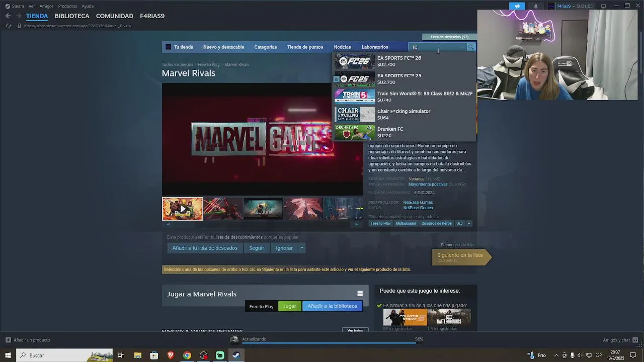
Task: Click the Multijugador tag
Action: pyautogui.click(x=406, y=224)
